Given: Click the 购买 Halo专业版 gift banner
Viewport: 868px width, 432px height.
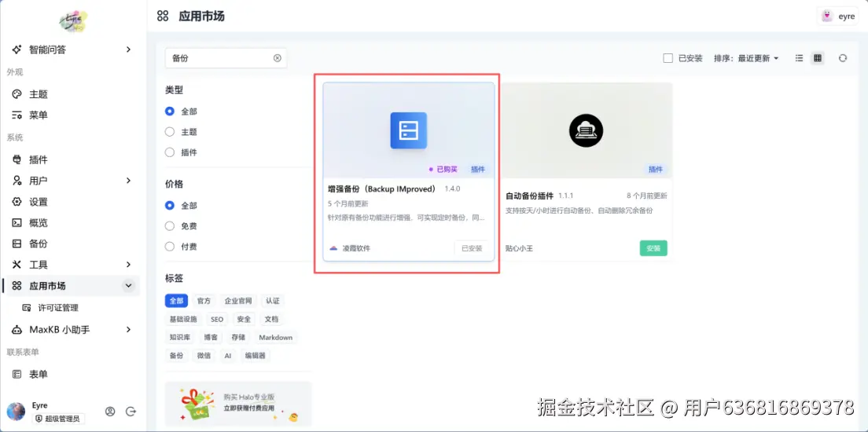Looking at the screenshot, I should (x=238, y=405).
